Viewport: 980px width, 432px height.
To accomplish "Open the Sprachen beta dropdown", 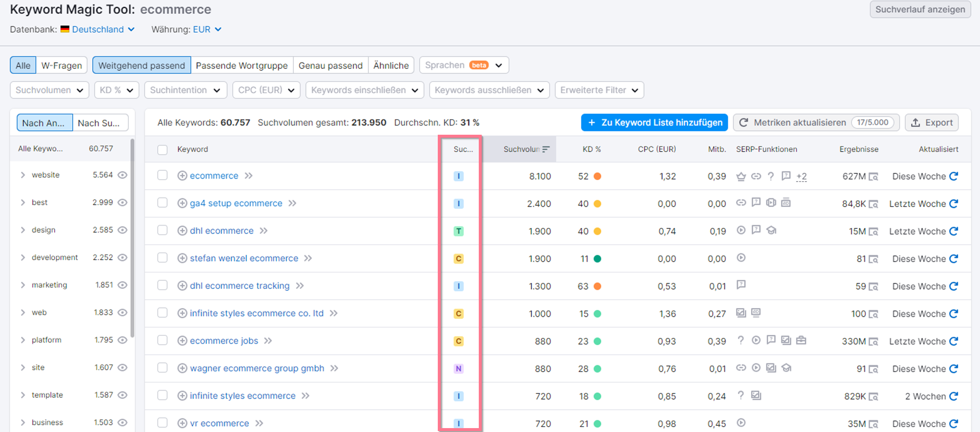I will (464, 65).
